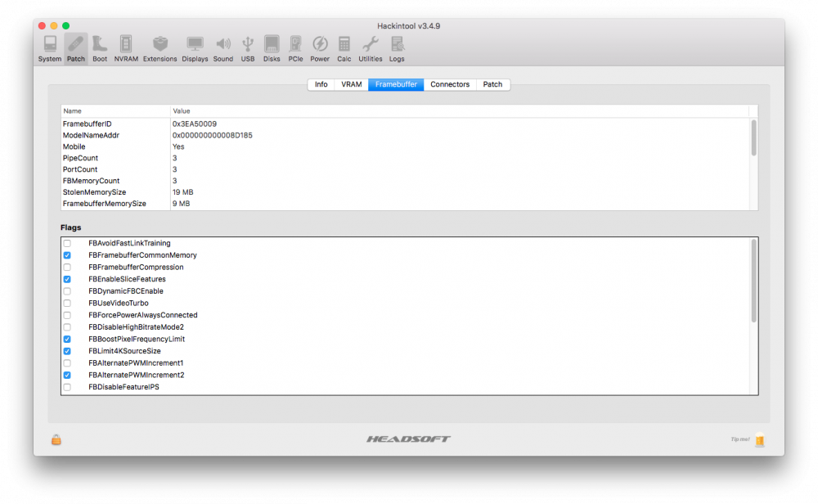The height and width of the screenshot is (504, 818).
Task: Go to the Extensions section
Action: tap(160, 49)
